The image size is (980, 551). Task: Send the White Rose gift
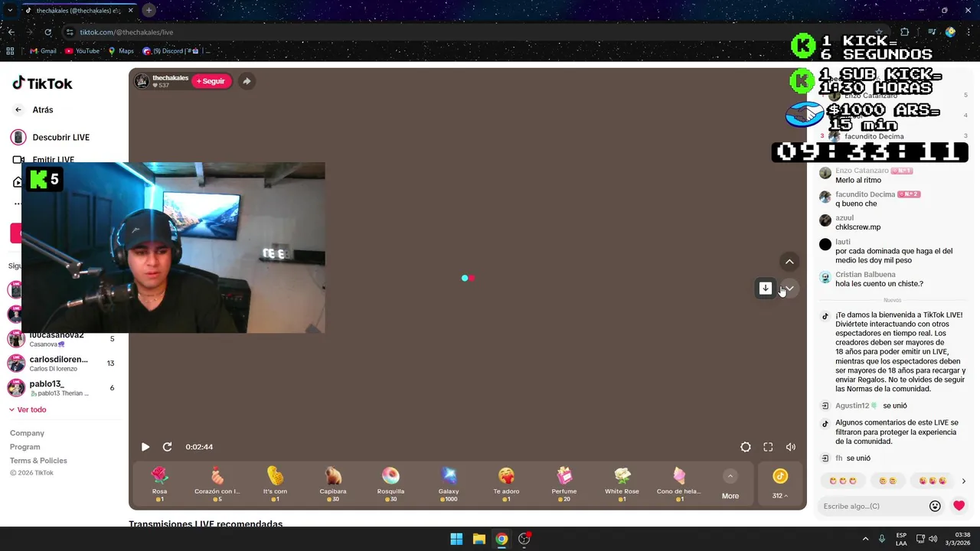[x=622, y=484]
